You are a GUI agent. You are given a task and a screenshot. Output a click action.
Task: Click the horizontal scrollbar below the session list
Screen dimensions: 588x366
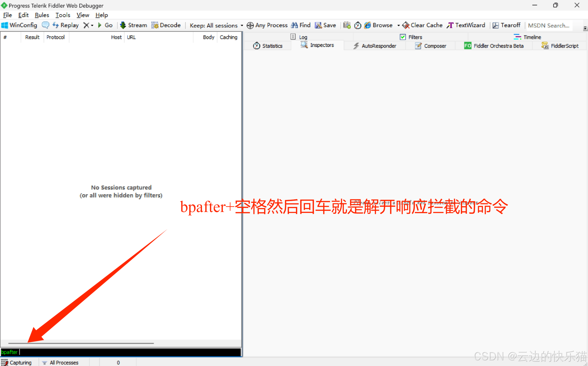point(81,343)
